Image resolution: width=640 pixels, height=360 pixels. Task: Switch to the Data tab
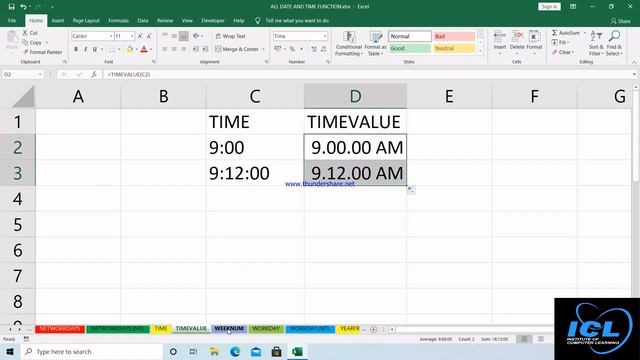coord(143,20)
